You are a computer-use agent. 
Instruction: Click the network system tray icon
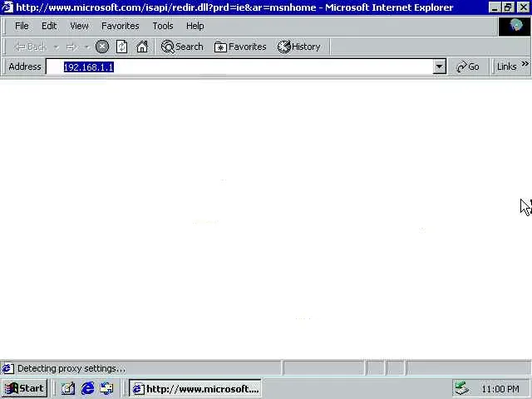coord(462,388)
